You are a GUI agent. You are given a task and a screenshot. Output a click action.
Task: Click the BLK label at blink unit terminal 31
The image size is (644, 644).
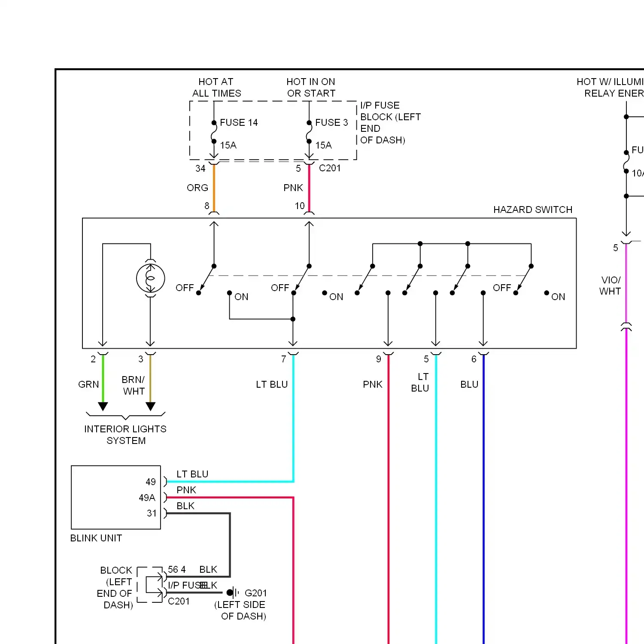click(185, 506)
